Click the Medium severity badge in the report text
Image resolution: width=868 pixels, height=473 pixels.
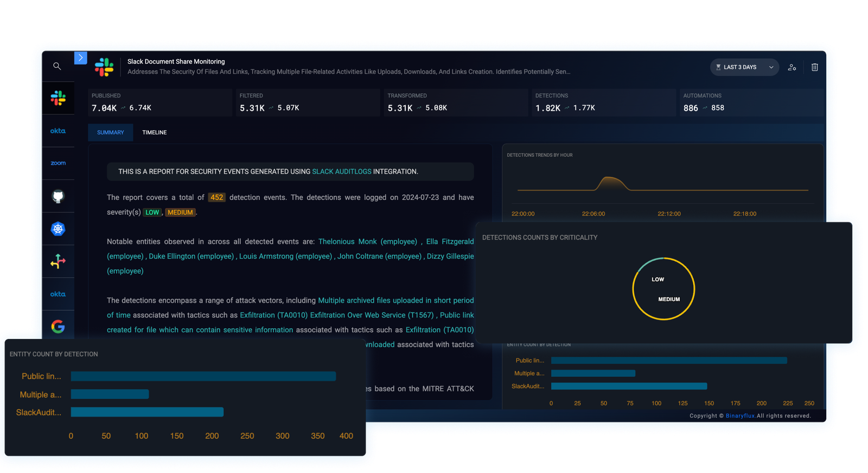[x=180, y=213]
